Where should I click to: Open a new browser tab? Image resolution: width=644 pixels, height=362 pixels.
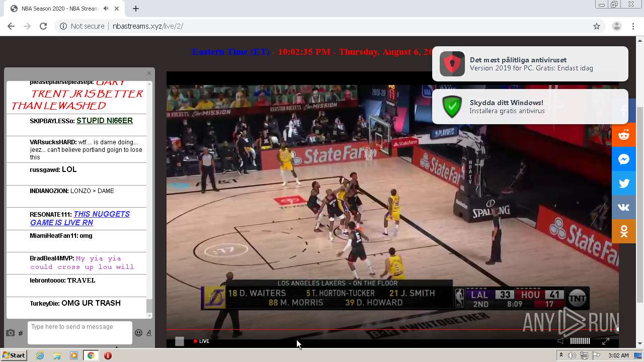point(136,9)
